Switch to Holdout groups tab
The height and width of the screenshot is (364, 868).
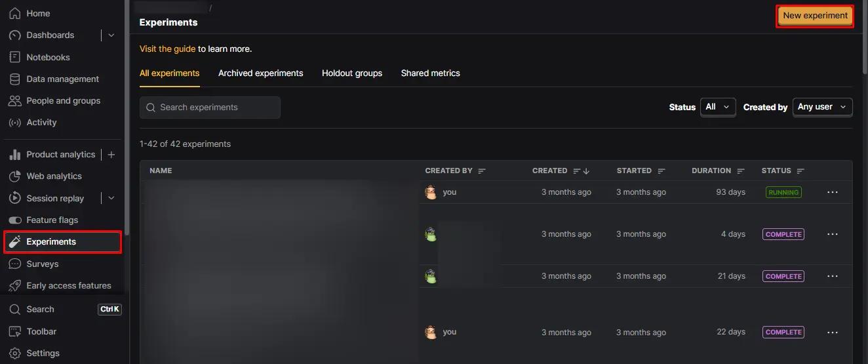coord(352,73)
